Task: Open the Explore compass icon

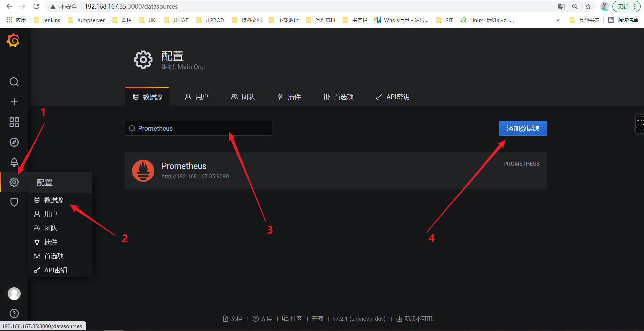Action: click(14, 142)
